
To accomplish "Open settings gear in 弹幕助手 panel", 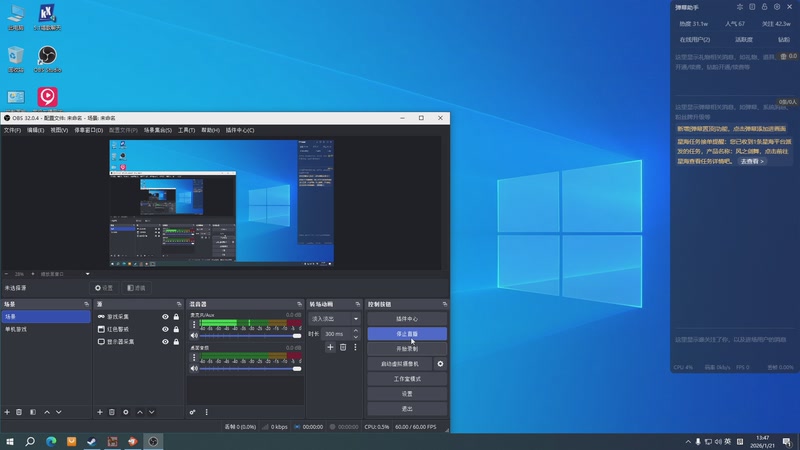I will [x=777, y=7].
